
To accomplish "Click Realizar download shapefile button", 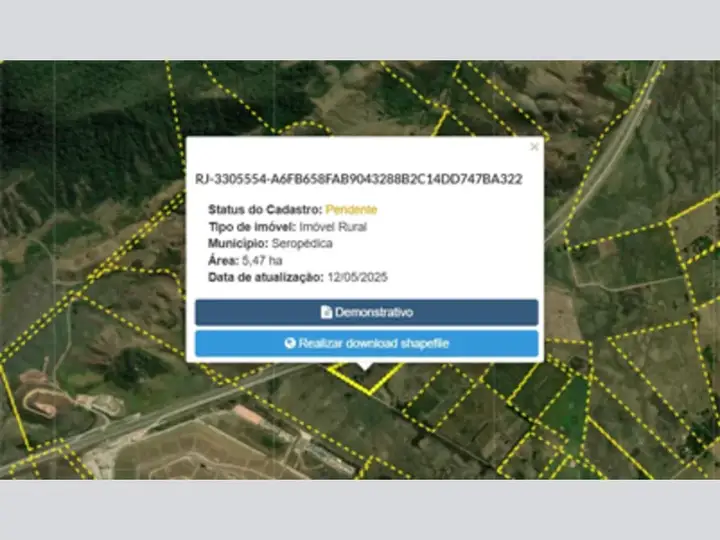I will pyautogui.click(x=366, y=343).
